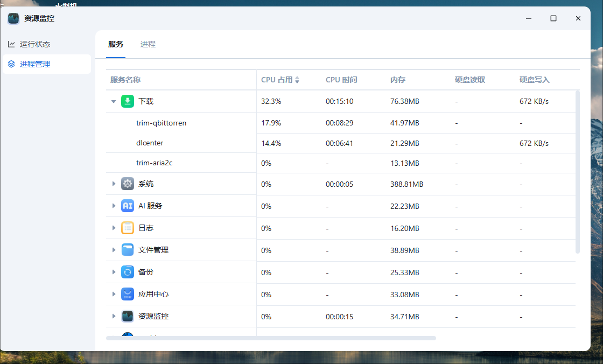The width and height of the screenshot is (603, 364).
Task: Click the CPU 时间 column header
Action: click(x=341, y=80)
